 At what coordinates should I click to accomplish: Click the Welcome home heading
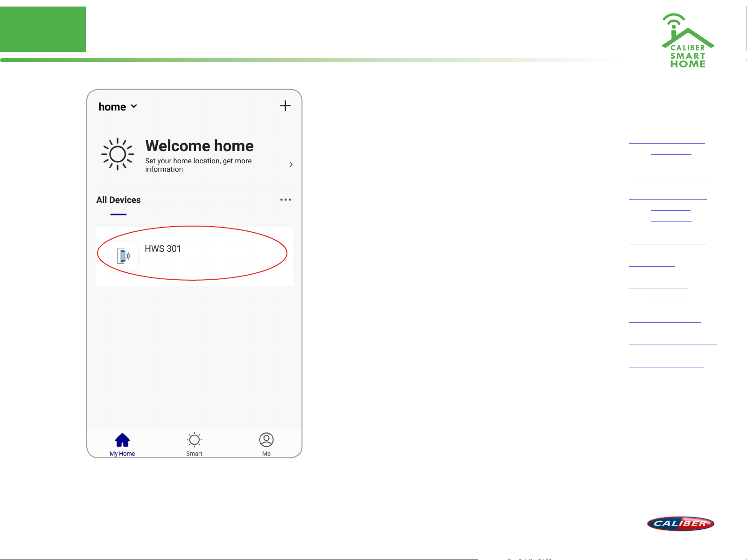pyautogui.click(x=199, y=146)
